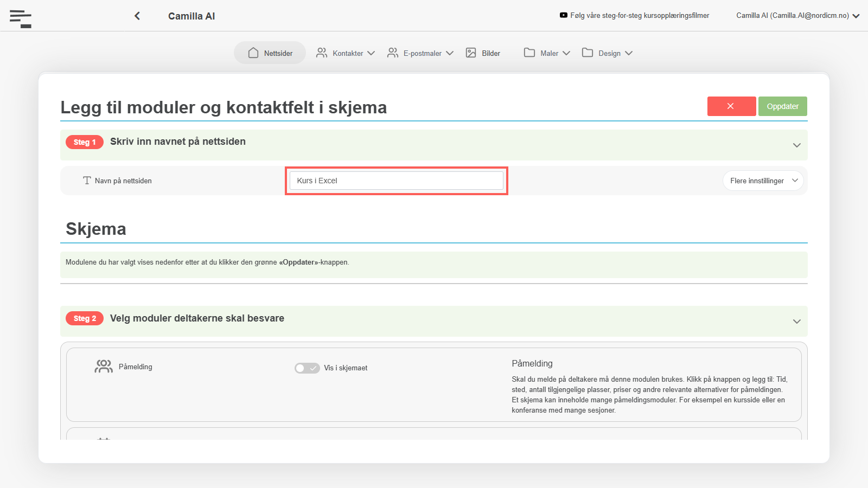This screenshot has height=488, width=868.
Task: Open the Flere innstillinger dropdown
Action: coord(763,181)
